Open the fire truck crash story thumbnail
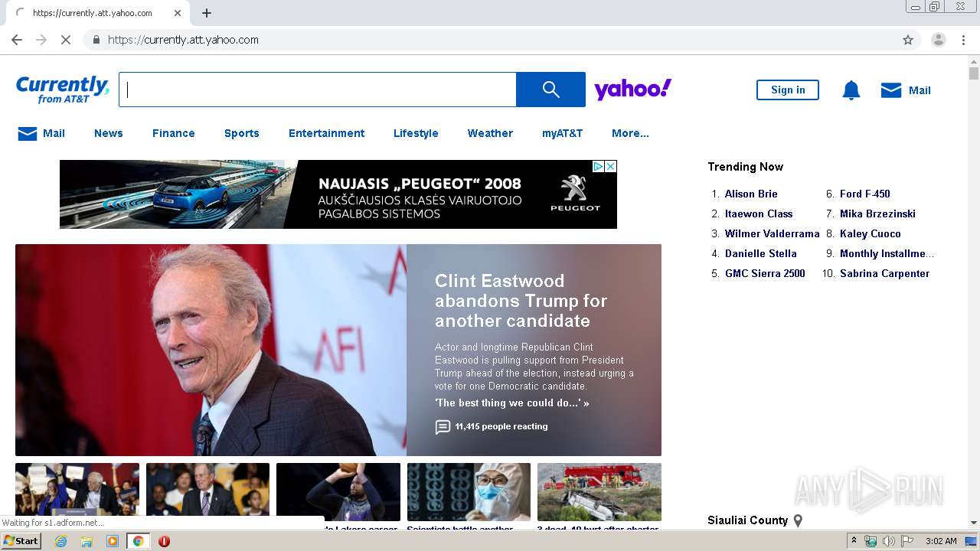 [x=599, y=492]
